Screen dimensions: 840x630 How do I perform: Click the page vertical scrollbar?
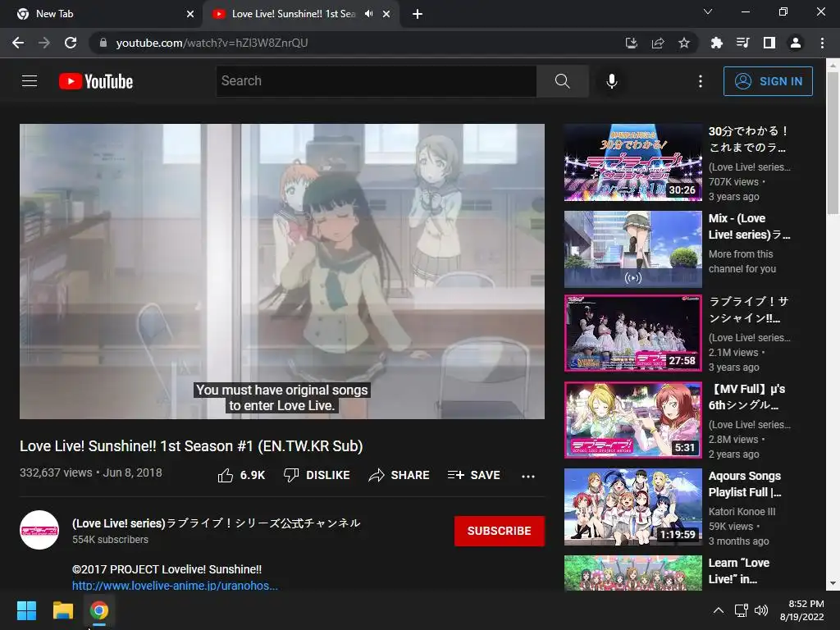pos(833,143)
